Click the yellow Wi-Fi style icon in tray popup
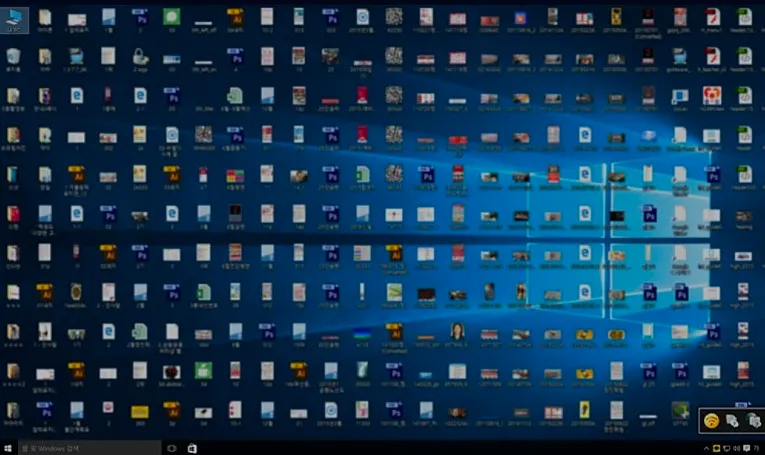Image resolution: width=765 pixels, height=455 pixels. [711, 420]
